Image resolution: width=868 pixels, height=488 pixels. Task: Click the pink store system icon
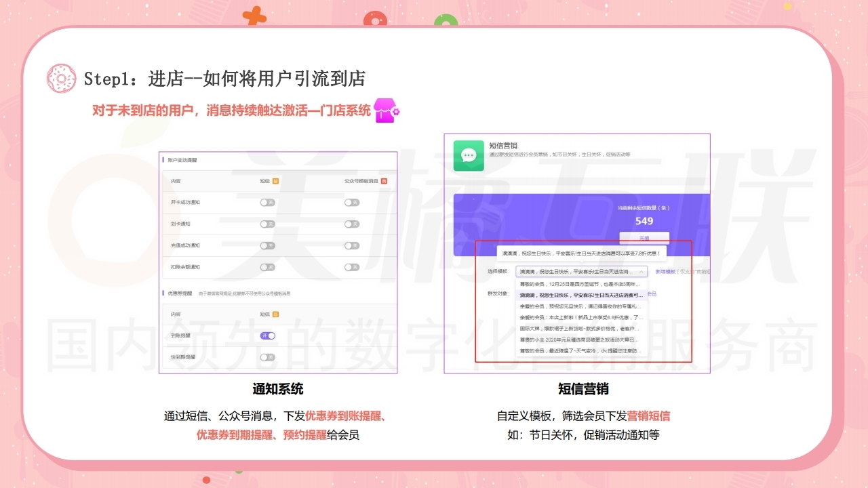387,110
